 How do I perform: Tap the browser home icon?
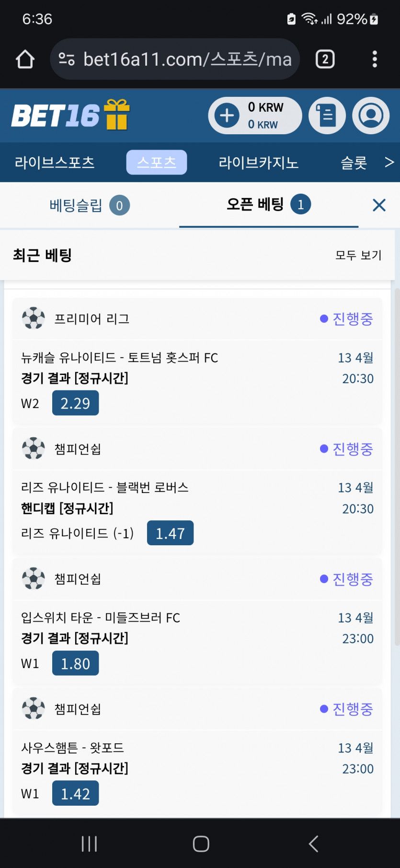tap(25, 59)
